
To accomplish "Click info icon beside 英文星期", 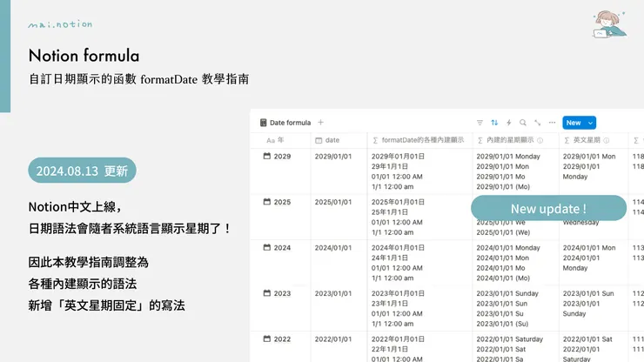I will (607, 140).
